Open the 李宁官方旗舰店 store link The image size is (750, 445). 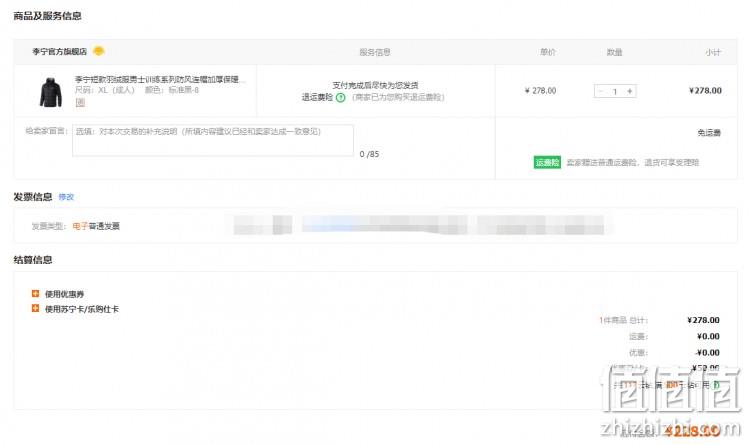click(59, 51)
